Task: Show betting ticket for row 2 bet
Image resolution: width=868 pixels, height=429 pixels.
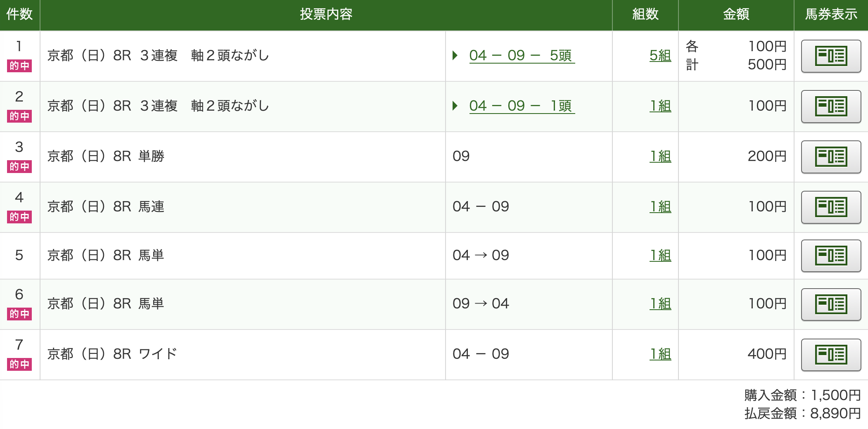Action: 830,107
